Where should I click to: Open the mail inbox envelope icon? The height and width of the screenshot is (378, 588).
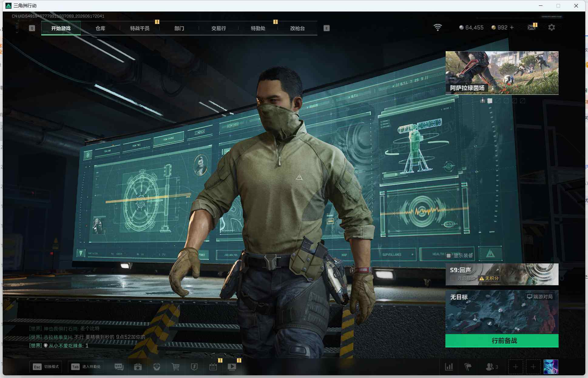tap(531, 28)
